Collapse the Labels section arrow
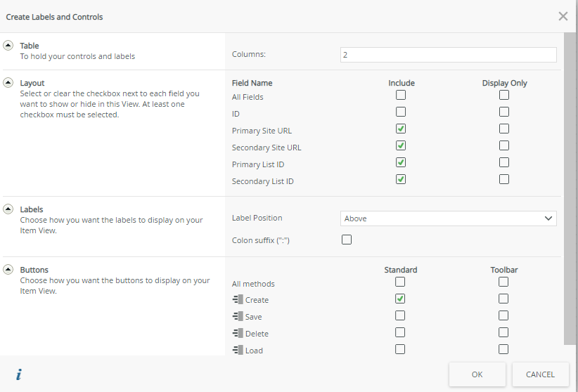 (x=8, y=209)
